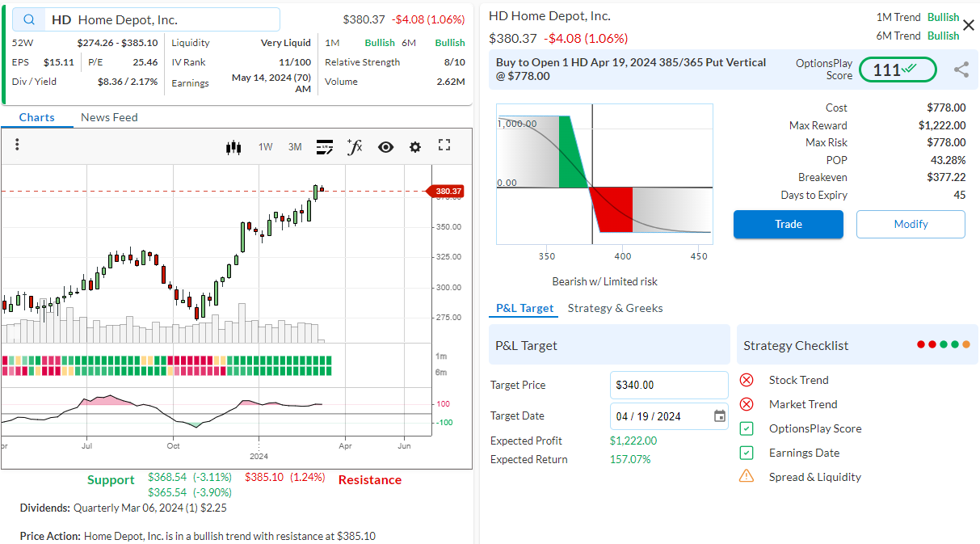
Task: Click the Max Risk label
Action: click(x=826, y=142)
